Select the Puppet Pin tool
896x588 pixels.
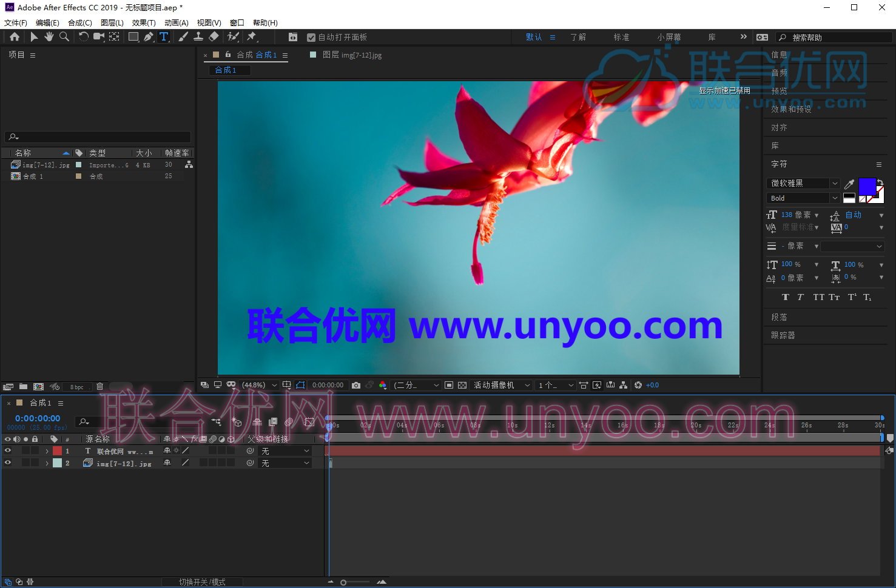pos(252,37)
